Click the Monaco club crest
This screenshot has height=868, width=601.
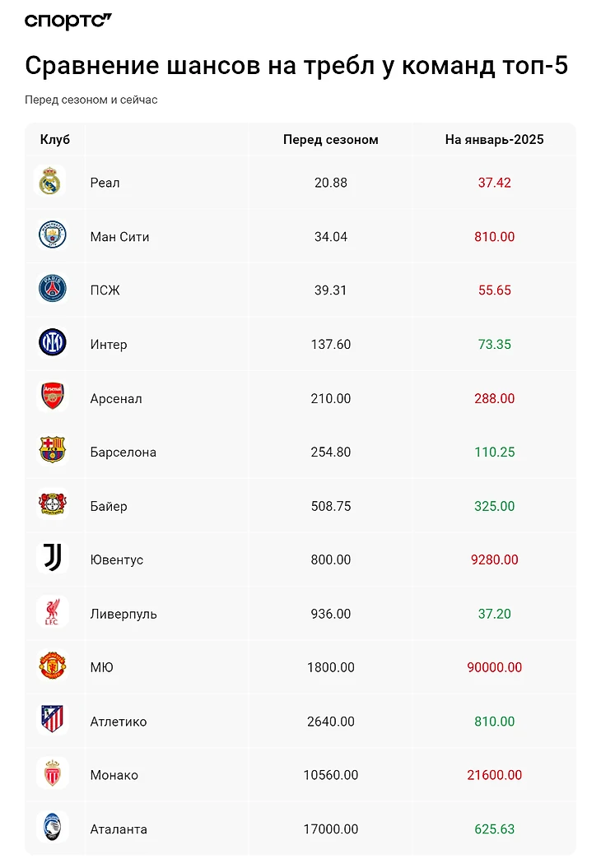[52, 774]
